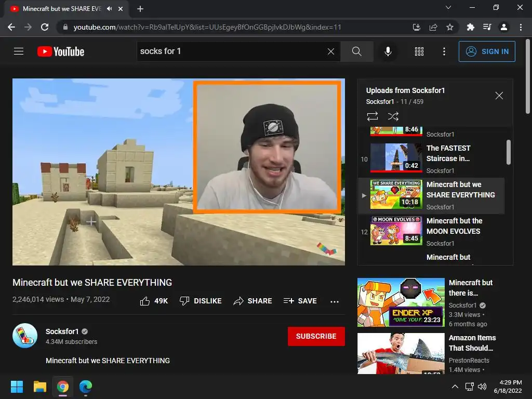Like the video with 49K likes
Viewport: 532px width, 399px height.
[x=154, y=301]
